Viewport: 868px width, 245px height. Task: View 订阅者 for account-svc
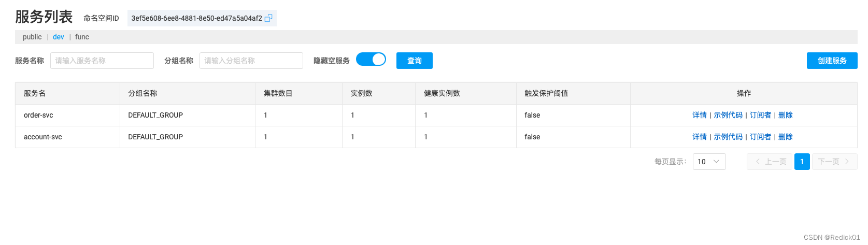pyautogui.click(x=760, y=137)
